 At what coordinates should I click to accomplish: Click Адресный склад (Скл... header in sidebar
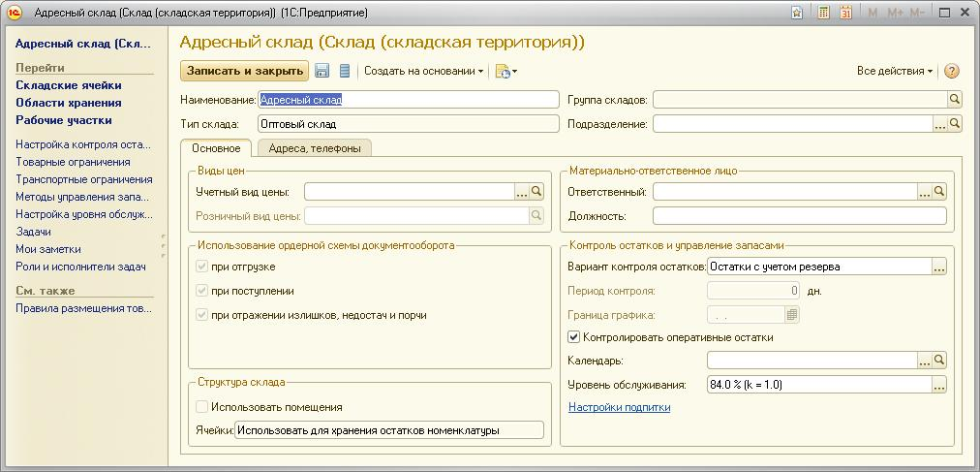(83, 44)
